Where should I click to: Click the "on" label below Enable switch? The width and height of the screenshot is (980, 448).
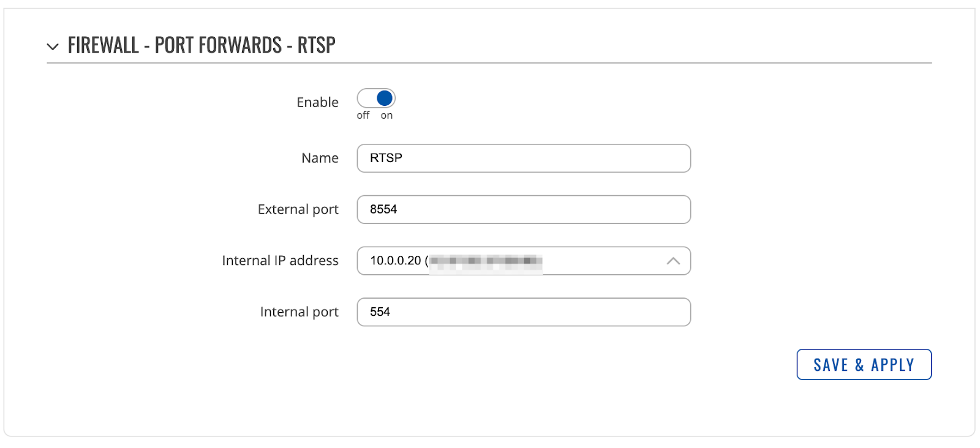(386, 115)
